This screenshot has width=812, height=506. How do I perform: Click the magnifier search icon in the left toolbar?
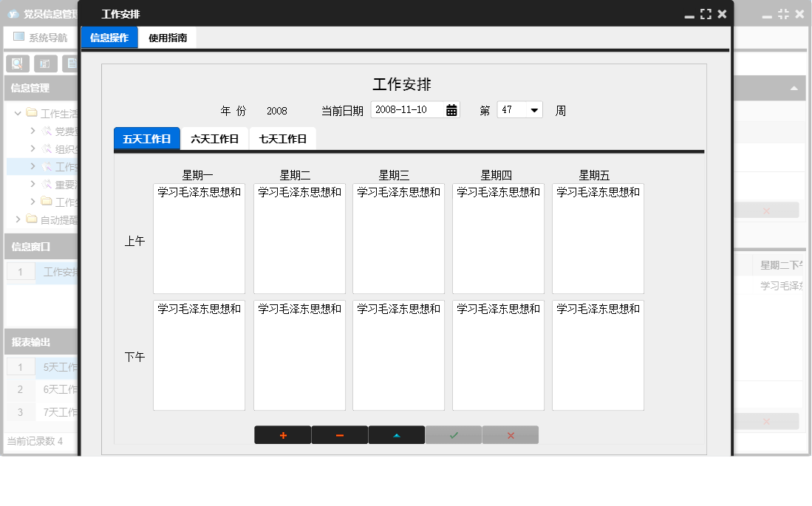click(x=16, y=63)
